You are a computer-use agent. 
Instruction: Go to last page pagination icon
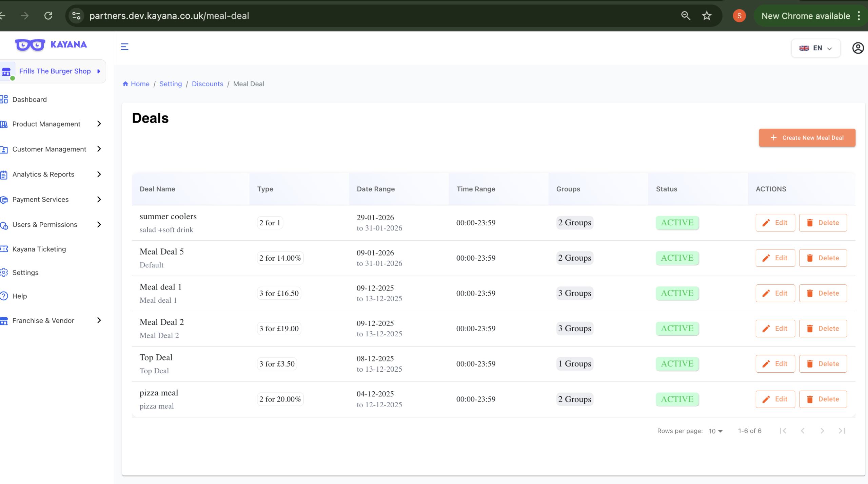842,431
